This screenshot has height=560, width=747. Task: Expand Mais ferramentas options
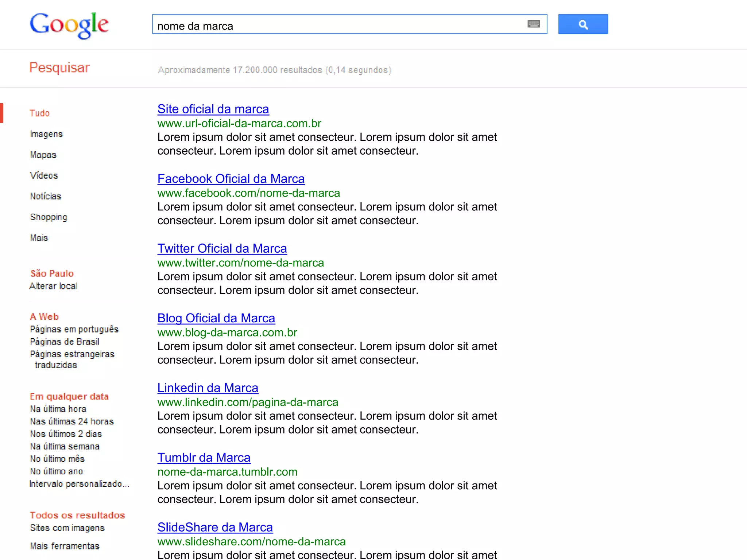point(65,547)
